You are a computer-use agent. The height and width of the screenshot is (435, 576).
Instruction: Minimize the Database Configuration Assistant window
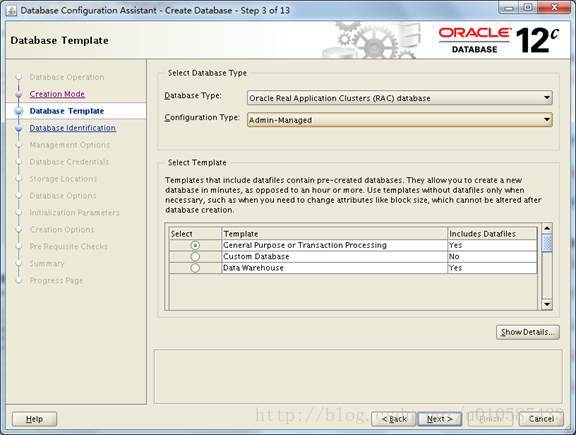508,7
